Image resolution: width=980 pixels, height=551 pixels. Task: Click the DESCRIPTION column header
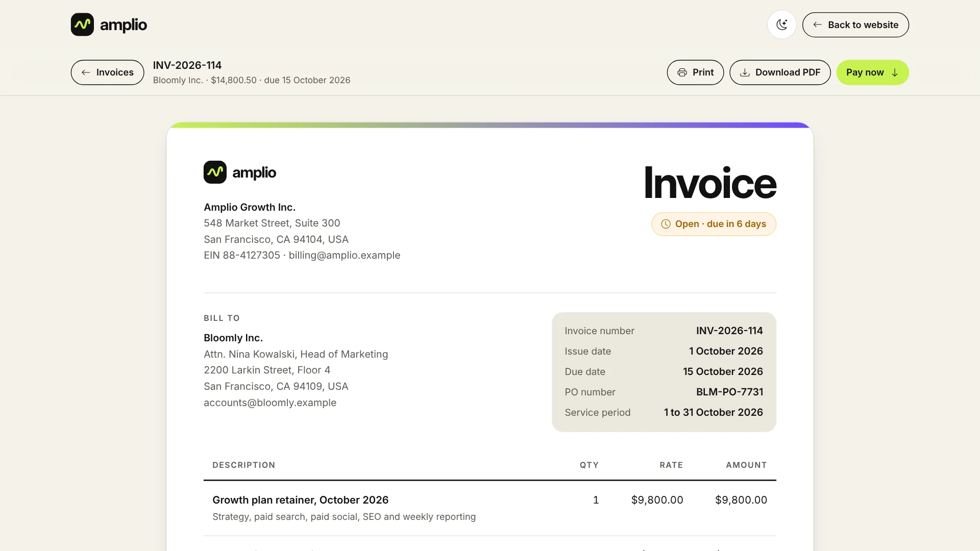point(244,465)
